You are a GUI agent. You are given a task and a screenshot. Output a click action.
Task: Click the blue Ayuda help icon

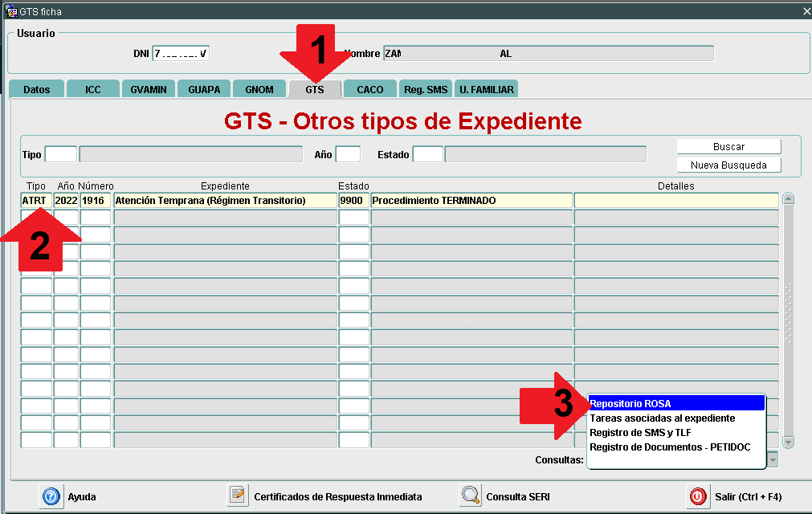coord(51,496)
